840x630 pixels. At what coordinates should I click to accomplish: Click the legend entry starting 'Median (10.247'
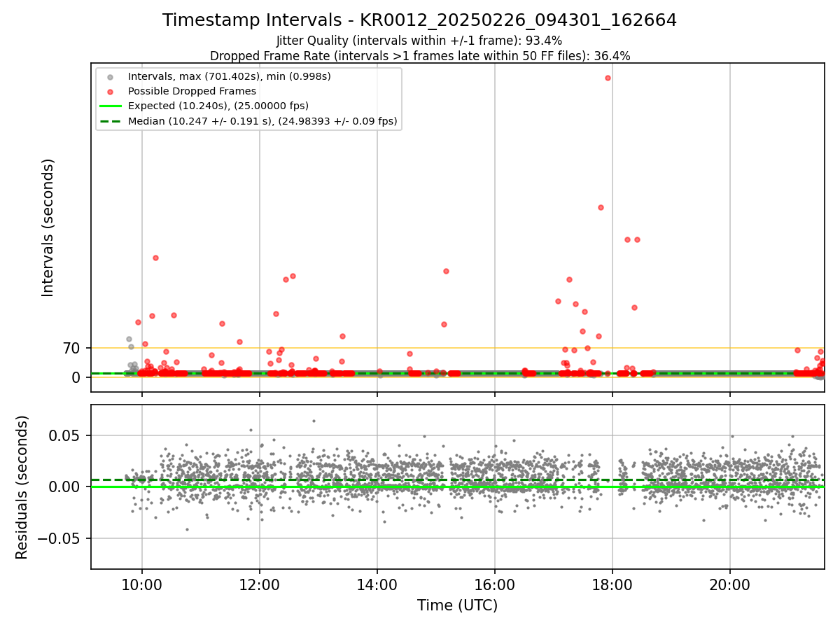[x=262, y=121]
